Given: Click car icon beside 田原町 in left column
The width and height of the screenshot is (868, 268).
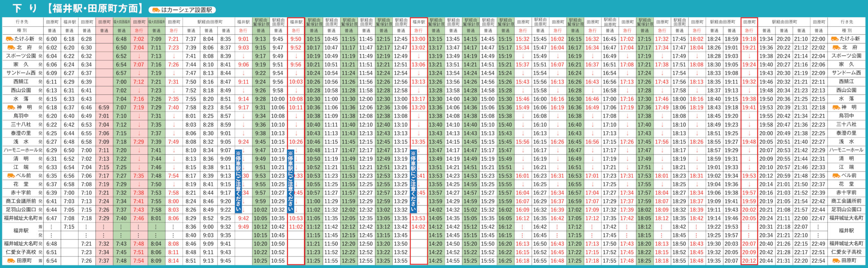Looking at the screenshot, I should point(11,261).
